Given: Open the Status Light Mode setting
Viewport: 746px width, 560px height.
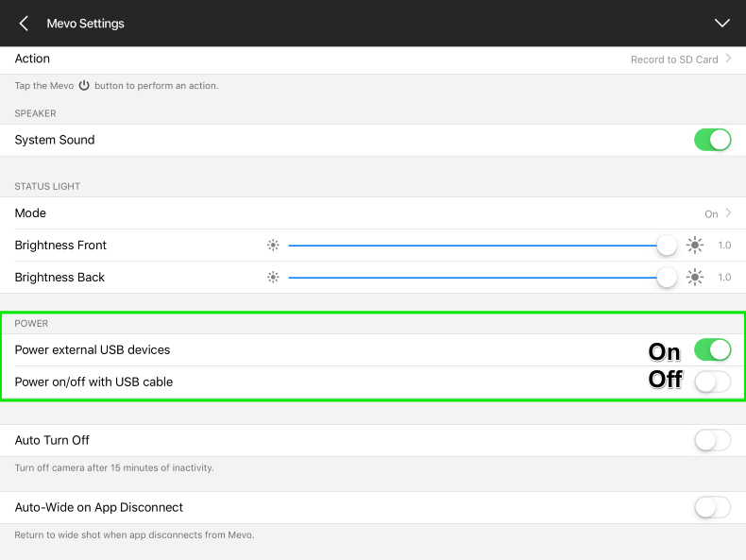Looking at the screenshot, I should click(x=372, y=213).
